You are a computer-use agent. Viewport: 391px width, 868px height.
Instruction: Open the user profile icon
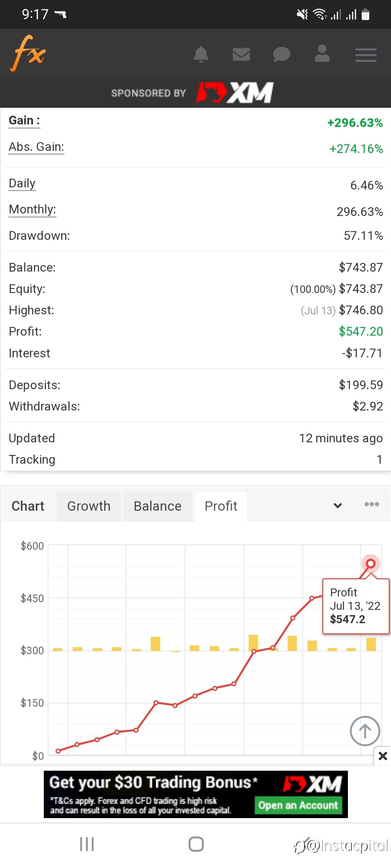[322, 54]
